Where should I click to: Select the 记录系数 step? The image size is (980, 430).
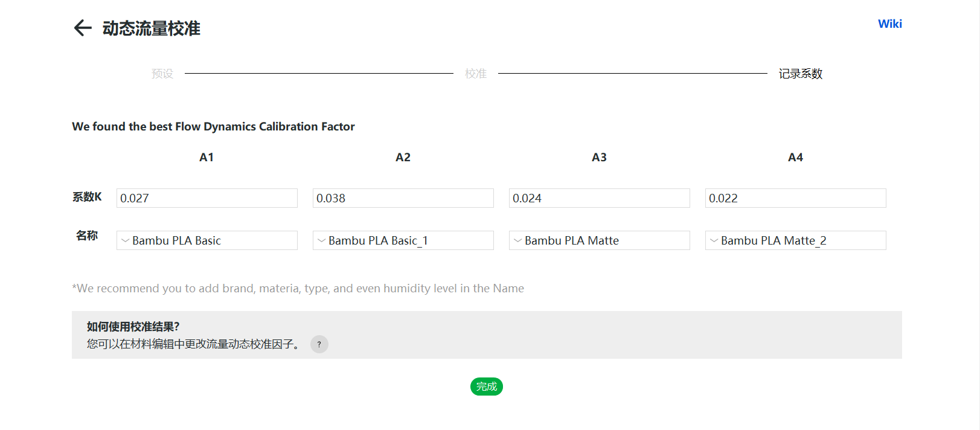(x=801, y=74)
